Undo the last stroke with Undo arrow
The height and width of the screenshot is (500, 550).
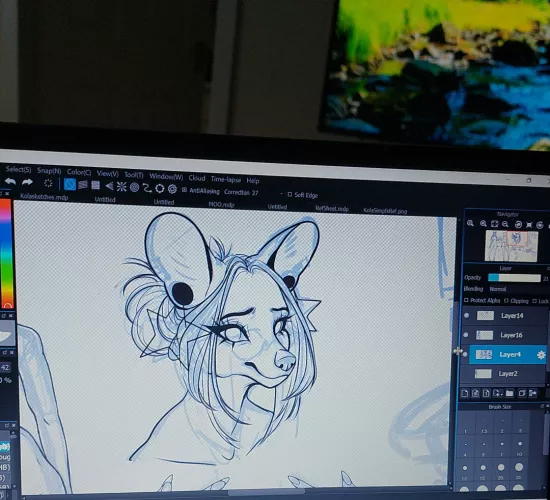(10, 182)
